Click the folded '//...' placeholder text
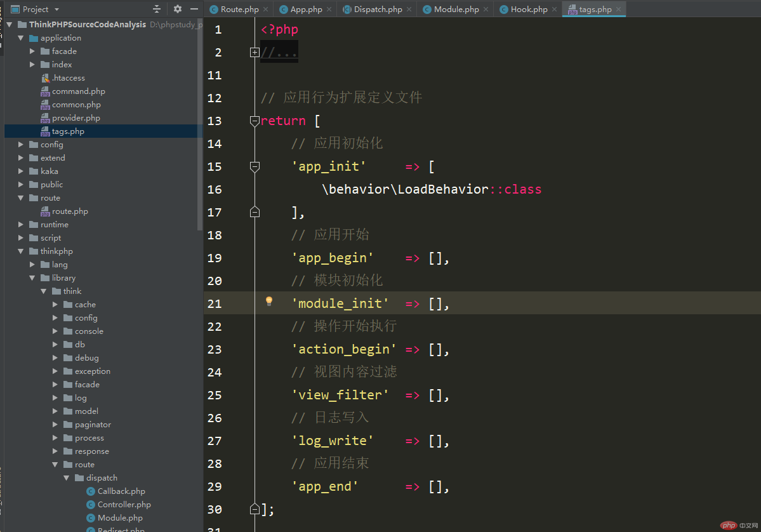Viewport: 761px width, 532px height. [x=279, y=53]
